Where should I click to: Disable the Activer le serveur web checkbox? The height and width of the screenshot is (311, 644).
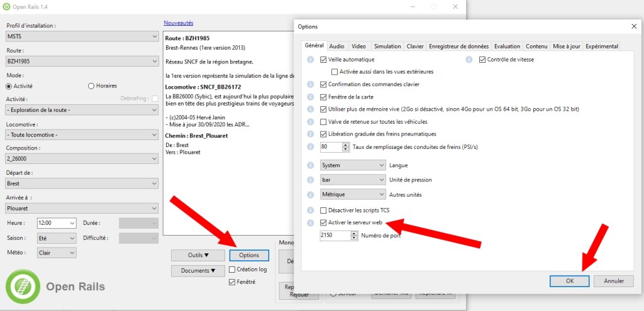324,223
